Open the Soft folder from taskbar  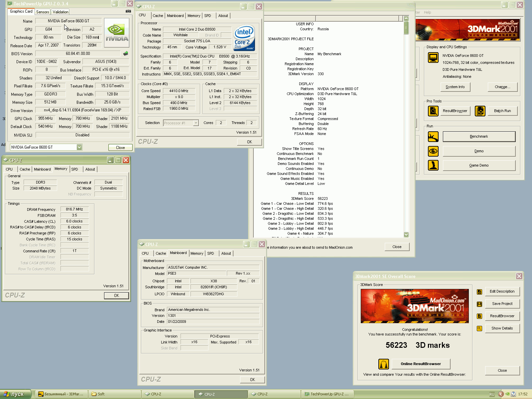click(x=114, y=394)
